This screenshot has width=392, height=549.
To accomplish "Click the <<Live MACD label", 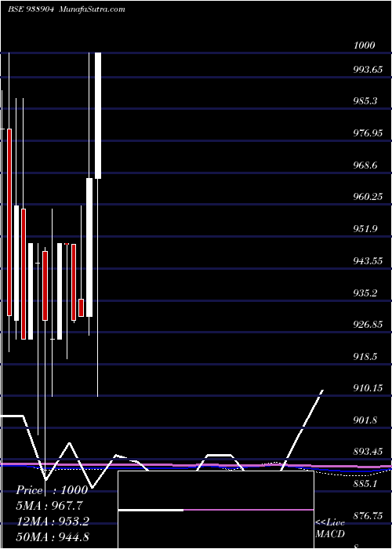I will (x=330, y=529).
